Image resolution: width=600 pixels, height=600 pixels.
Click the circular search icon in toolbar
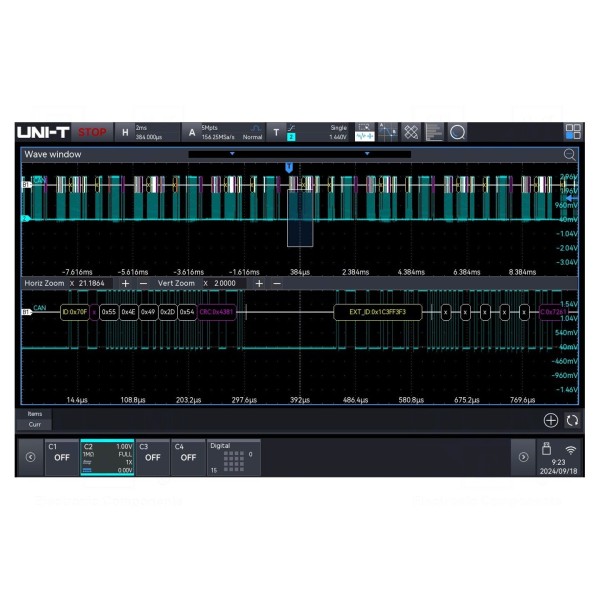coord(457,132)
